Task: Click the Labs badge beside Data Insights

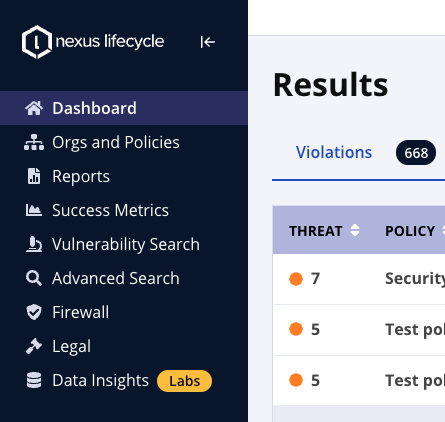Action: coord(184,381)
